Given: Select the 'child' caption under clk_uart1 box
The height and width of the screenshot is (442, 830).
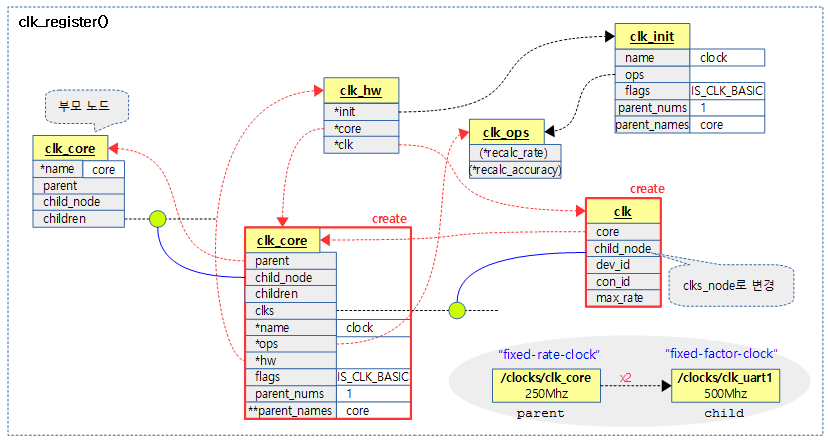Looking at the screenshot, I should 724,413.
